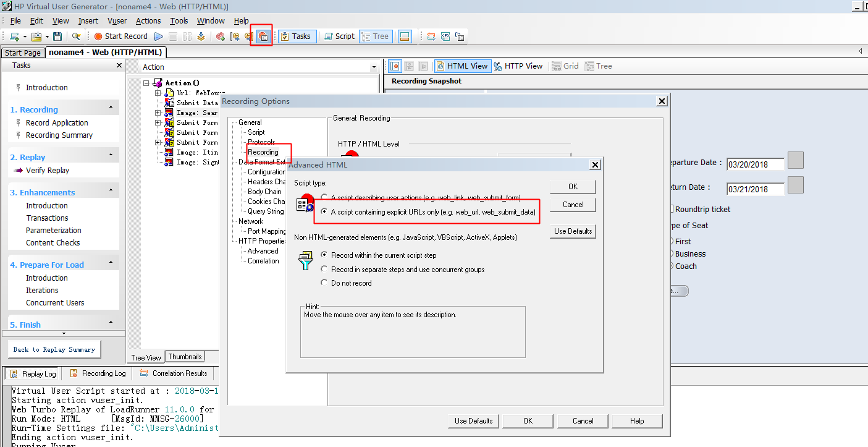
Task: Click the parameter list icon in toolbar
Action: 445,36
